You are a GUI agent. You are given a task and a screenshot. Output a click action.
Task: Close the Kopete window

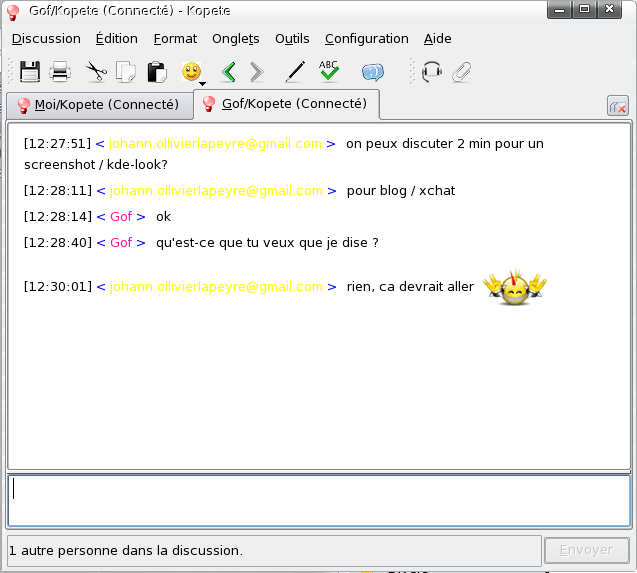tap(609, 9)
